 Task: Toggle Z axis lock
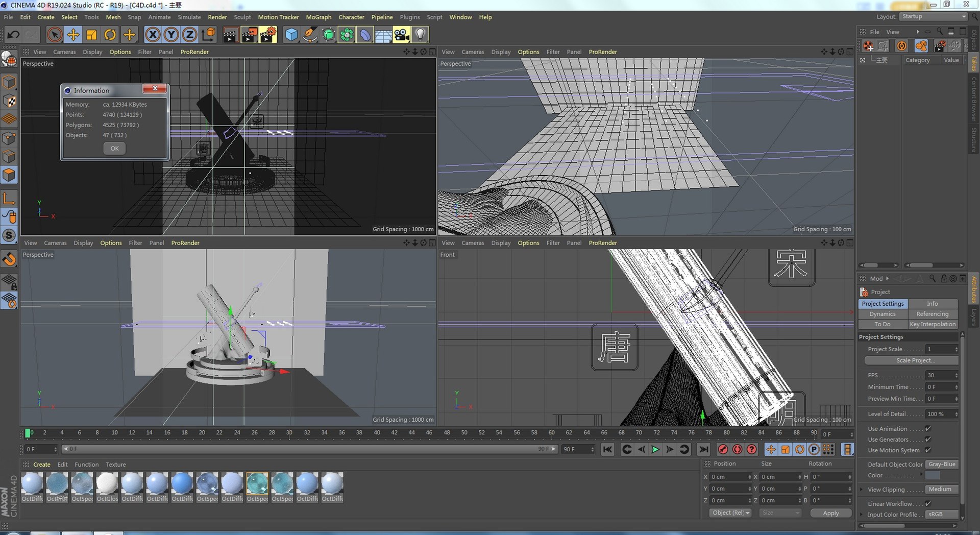coord(189,35)
